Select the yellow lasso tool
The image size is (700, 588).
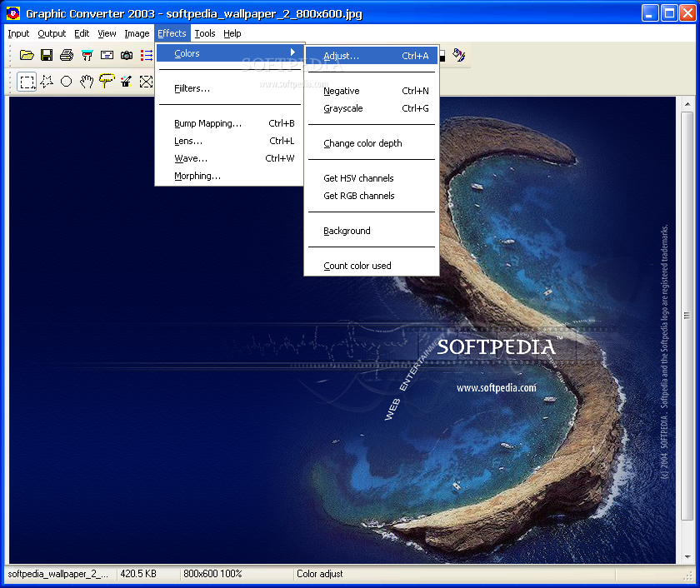click(107, 81)
